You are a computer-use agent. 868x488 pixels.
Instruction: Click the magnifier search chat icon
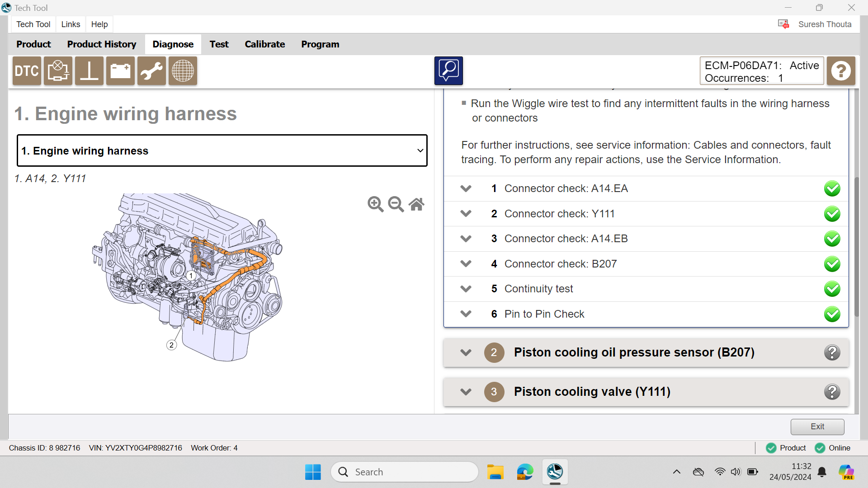448,71
